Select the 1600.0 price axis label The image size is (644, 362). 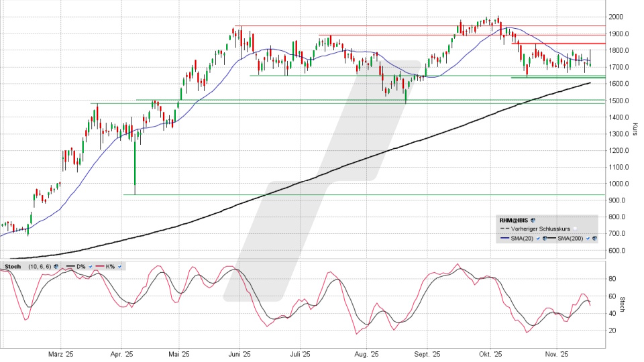click(x=619, y=83)
